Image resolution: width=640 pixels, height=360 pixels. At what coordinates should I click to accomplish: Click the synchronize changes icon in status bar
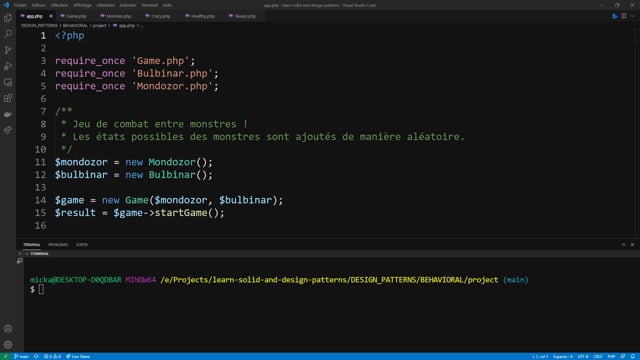(x=36, y=356)
